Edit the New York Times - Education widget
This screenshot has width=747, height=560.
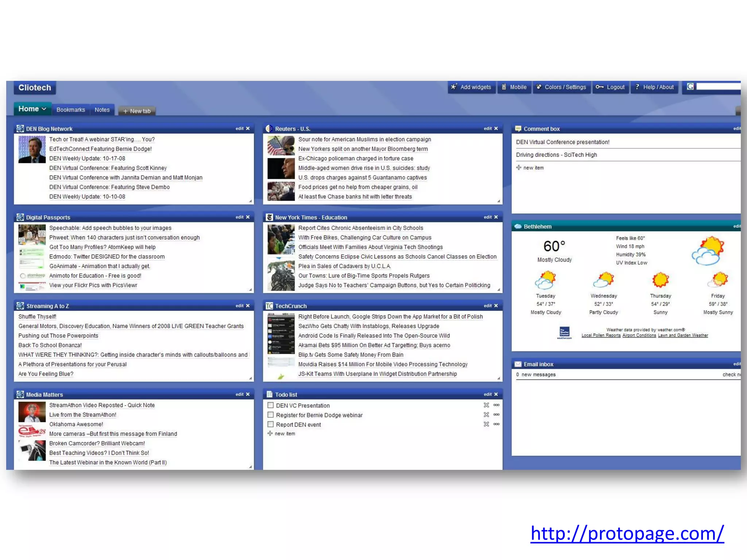(488, 217)
